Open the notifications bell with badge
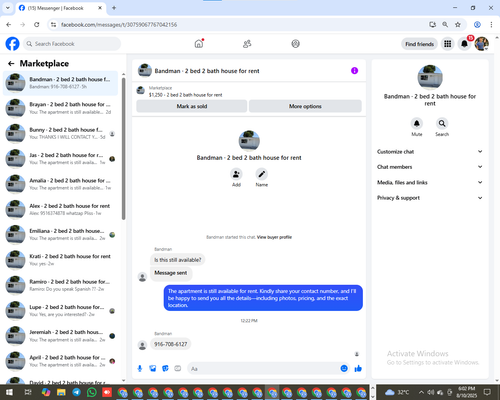Image resolution: width=500 pixels, height=400 pixels. [464, 44]
